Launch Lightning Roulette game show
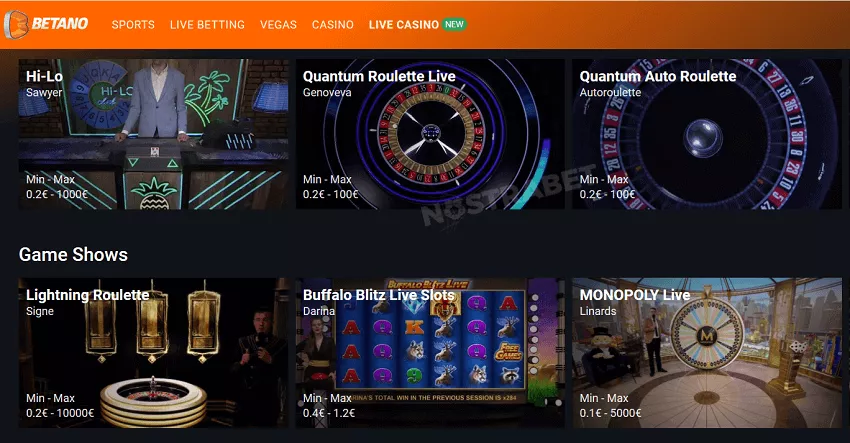Viewport: 850px width, 443px height. pyautogui.click(x=153, y=353)
